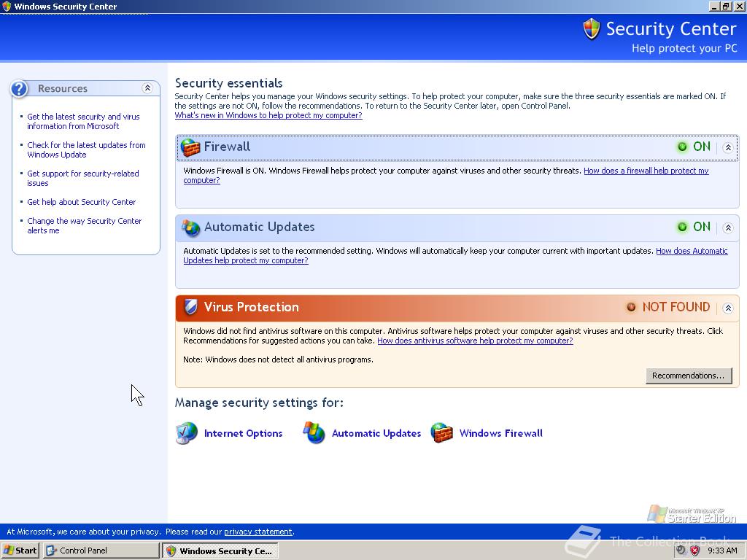Viewport: 747px width, 560px height.
Task: Click the green ON indicator for Automatic Updates
Action: (x=682, y=227)
